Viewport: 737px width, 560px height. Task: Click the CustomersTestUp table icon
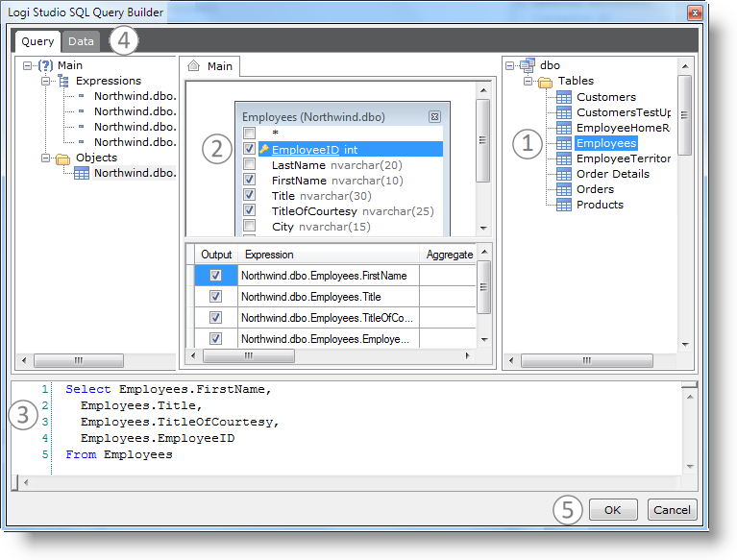pyautogui.click(x=564, y=112)
